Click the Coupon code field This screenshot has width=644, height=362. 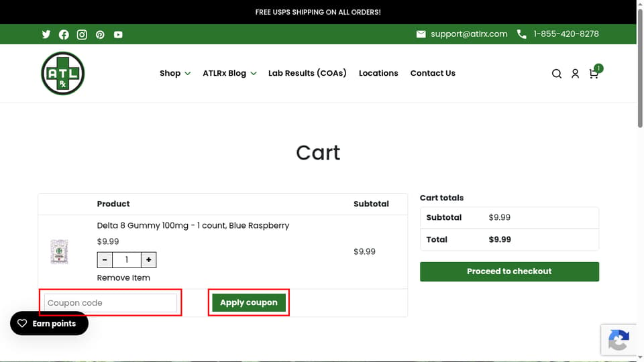[x=111, y=303]
